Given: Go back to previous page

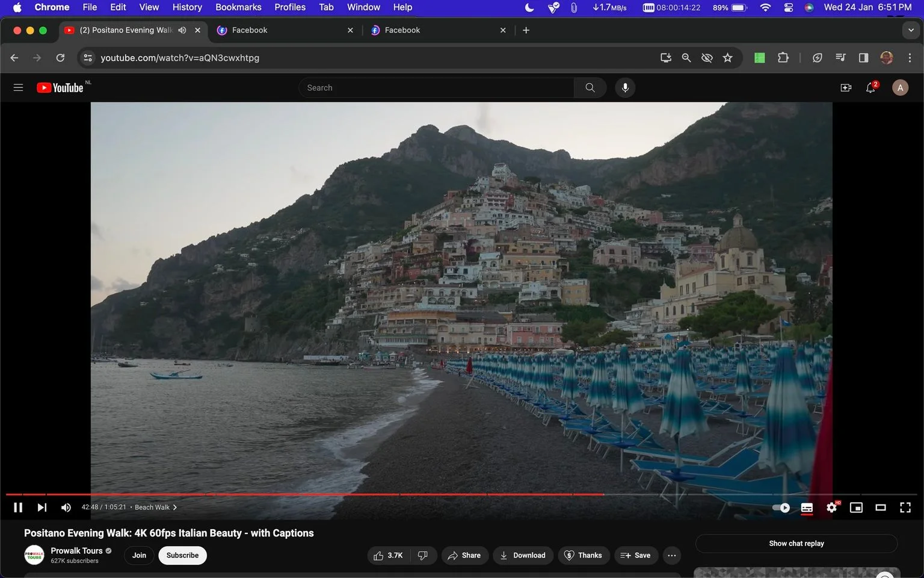Looking at the screenshot, I should click(x=14, y=58).
